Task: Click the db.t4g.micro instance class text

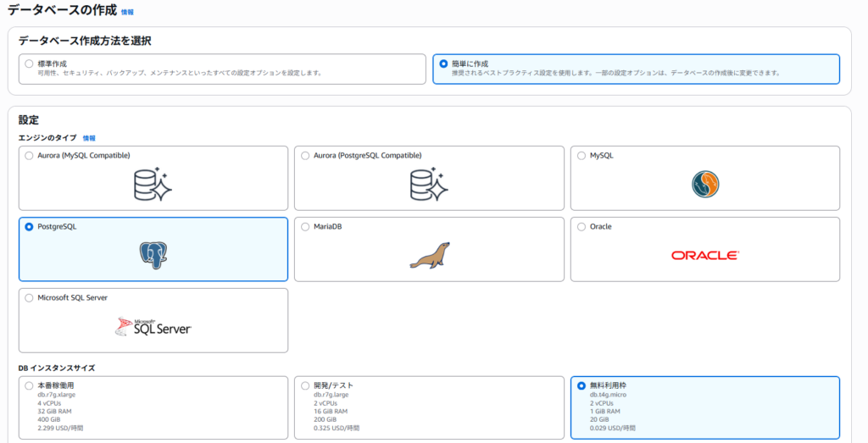Action: 609,395
